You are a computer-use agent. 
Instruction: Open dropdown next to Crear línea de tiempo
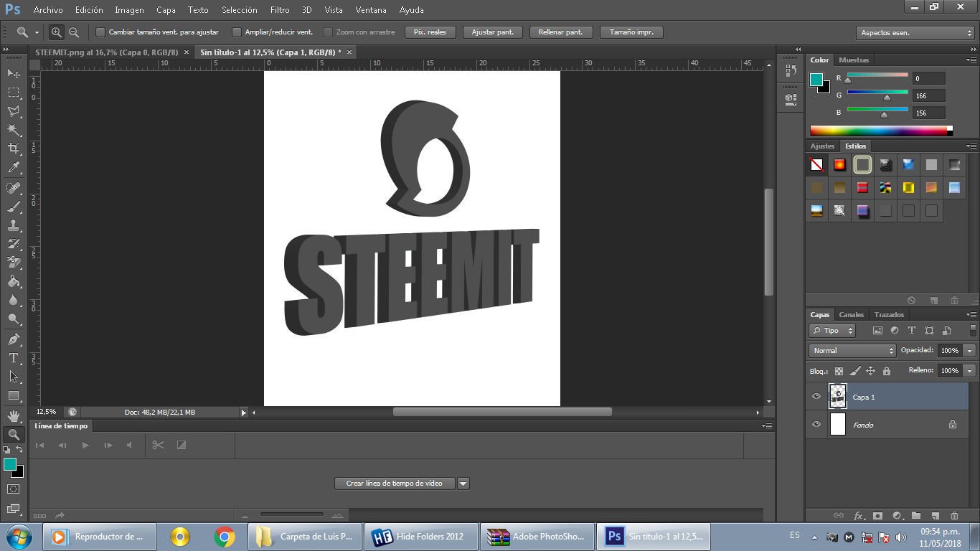(463, 484)
